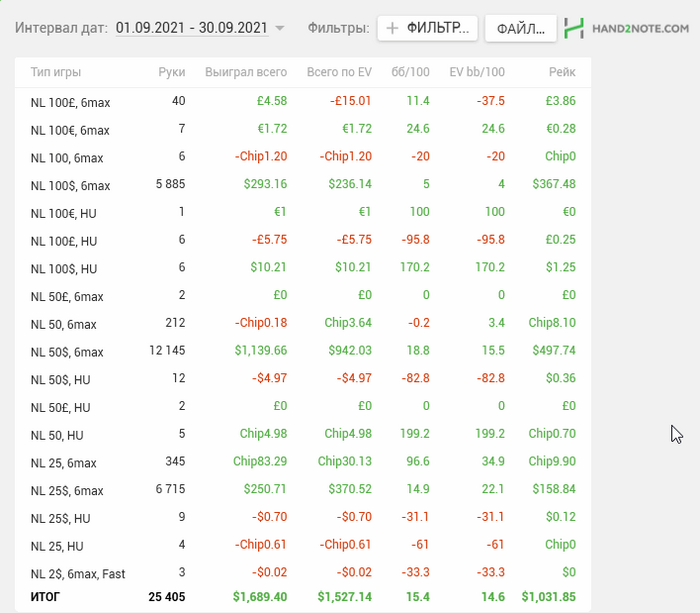Click total rake $1,031.85
Viewport: 700px width, 613px height.
(549, 597)
